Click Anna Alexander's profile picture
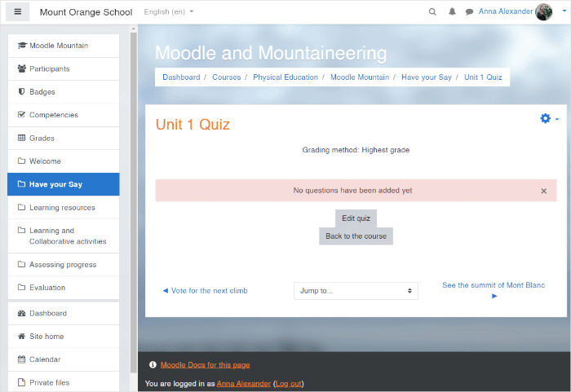The height and width of the screenshot is (392, 571). click(x=544, y=12)
